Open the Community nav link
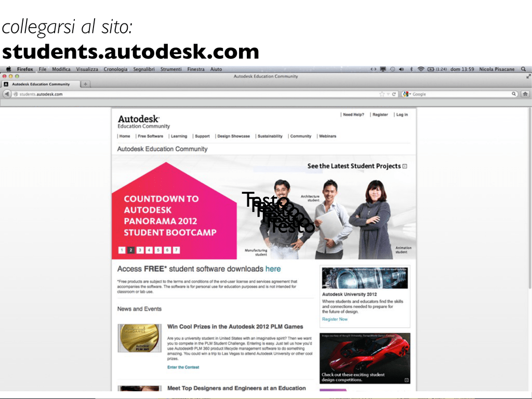The height and width of the screenshot is (399, 532). coord(301,136)
